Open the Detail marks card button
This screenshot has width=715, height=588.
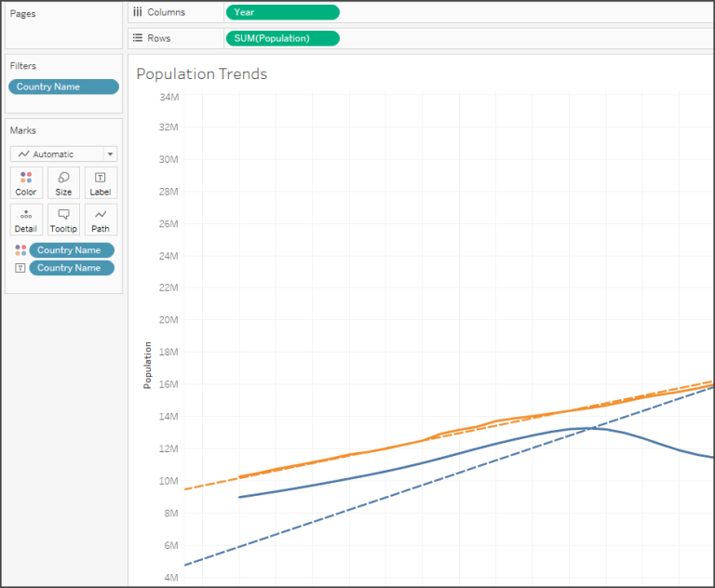[x=26, y=220]
